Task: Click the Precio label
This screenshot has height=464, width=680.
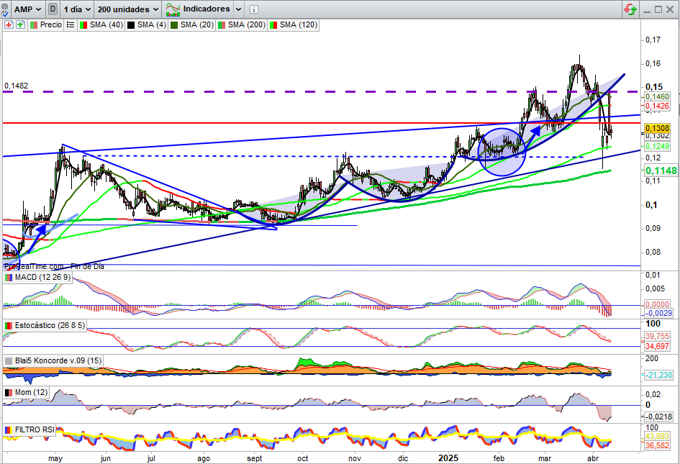Action: tap(51, 25)
